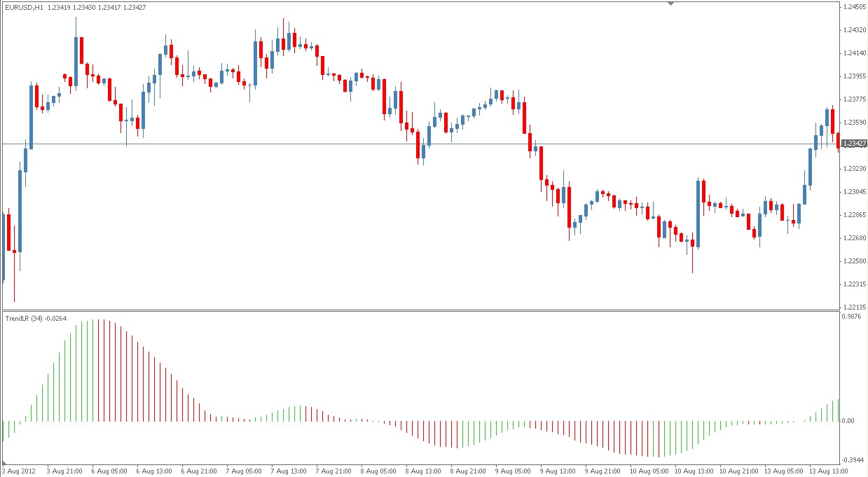Click the 1.23230 price axis value

(855, 169)
